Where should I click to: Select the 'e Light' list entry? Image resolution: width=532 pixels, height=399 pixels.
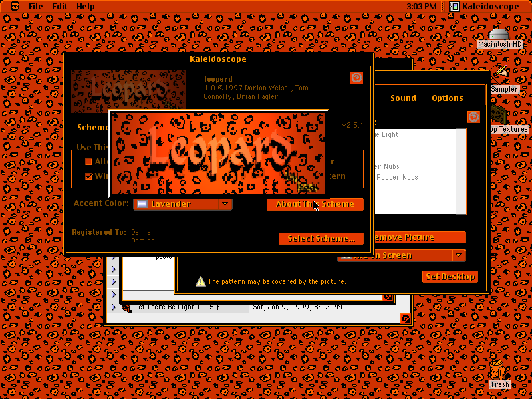pos(386,135)
